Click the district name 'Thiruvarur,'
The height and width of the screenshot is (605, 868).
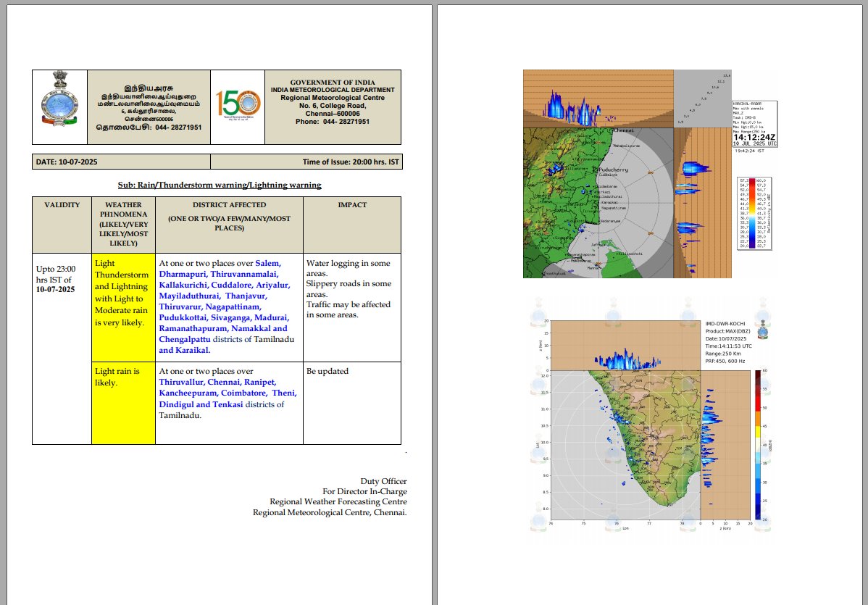tap(181, 306)
